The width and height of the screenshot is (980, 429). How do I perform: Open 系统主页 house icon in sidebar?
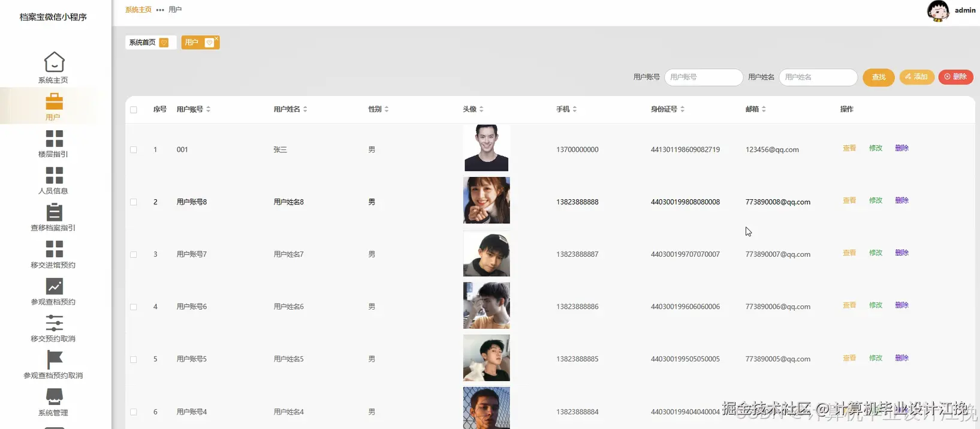tap(54, 62)
